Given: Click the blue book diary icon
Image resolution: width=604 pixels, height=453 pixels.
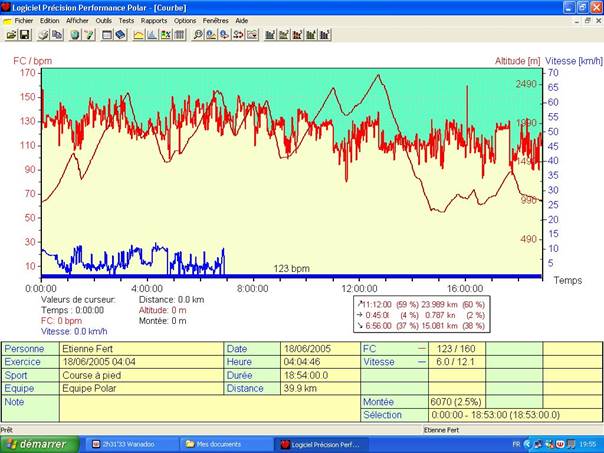Looking at the screenshot, I should [120, 35].
